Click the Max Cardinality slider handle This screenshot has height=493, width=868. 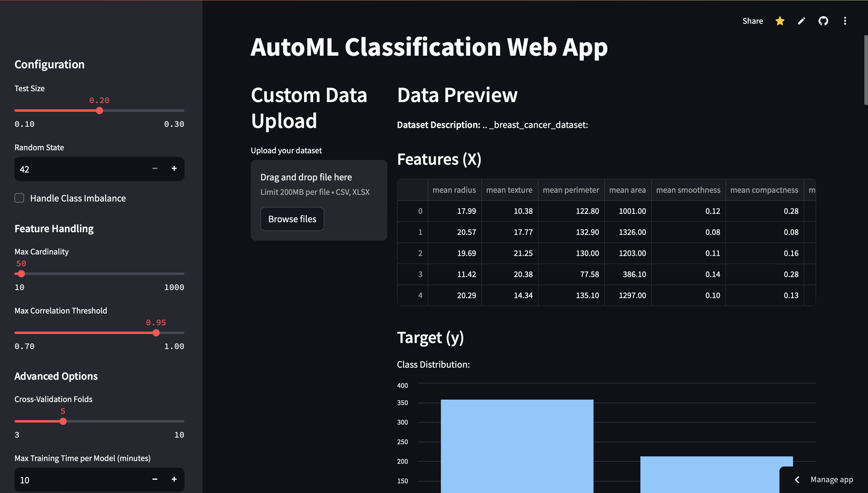click(x=21, y=273)
